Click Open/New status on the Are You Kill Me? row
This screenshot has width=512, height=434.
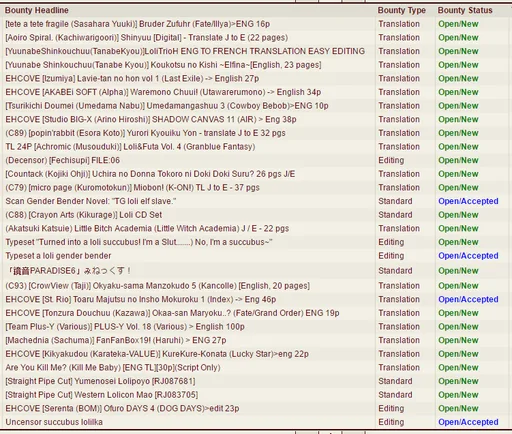coord(458,368)
